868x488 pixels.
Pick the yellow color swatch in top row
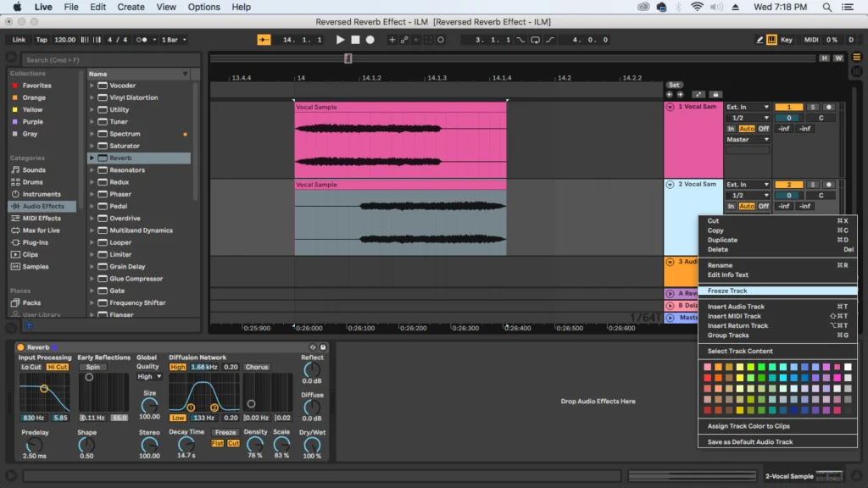coord(739,367)
